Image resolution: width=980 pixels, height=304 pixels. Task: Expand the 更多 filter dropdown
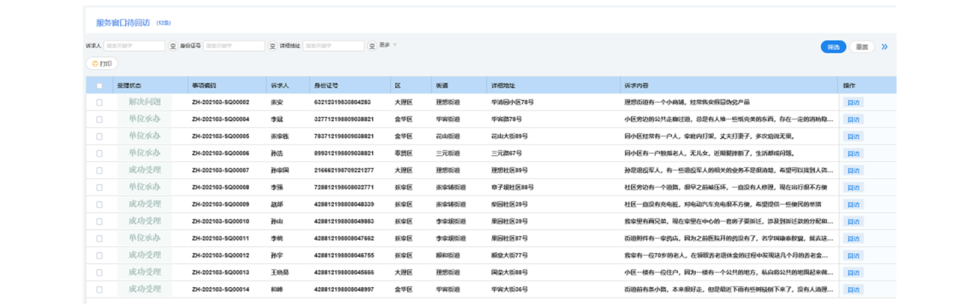tap(389, 45)
